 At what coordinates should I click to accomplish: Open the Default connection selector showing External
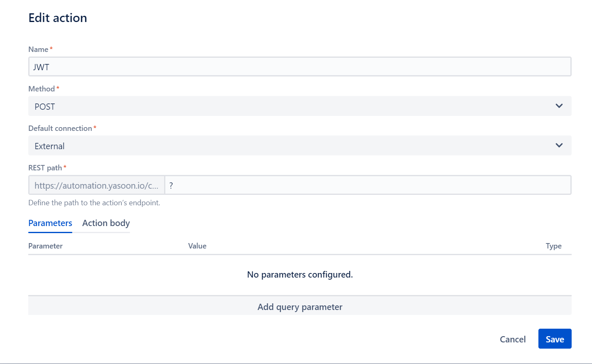(x=299, y=145)
